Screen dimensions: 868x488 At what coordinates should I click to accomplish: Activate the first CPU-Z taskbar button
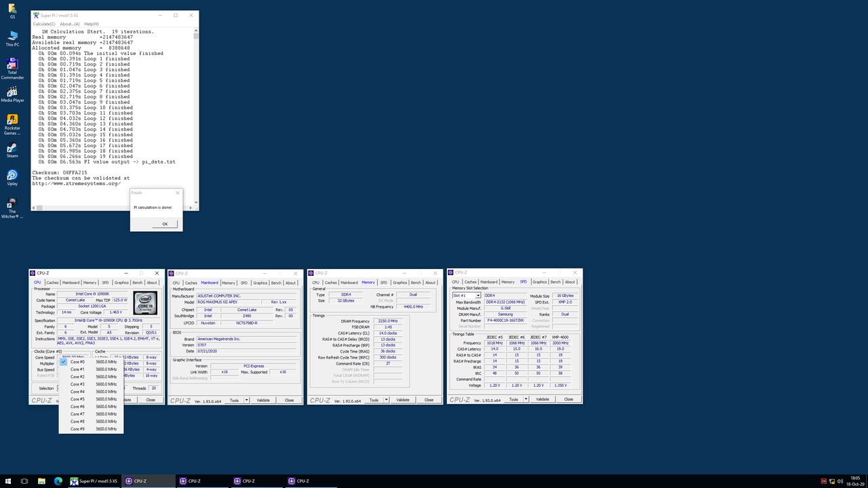(149, 481)
